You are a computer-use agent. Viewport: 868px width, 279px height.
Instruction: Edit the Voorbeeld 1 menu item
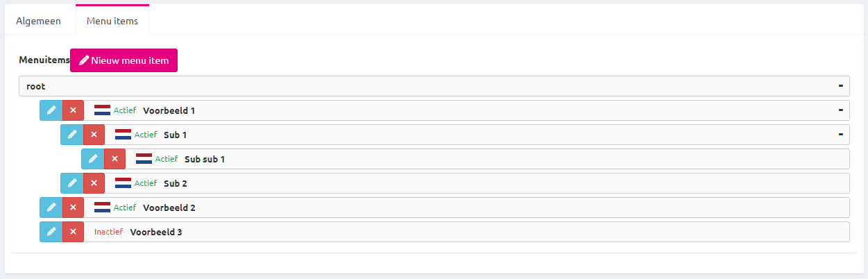(51, 110)
